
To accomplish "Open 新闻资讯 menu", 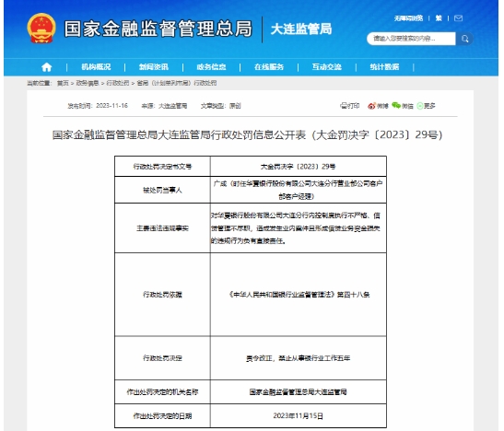I will click(154, 67).
